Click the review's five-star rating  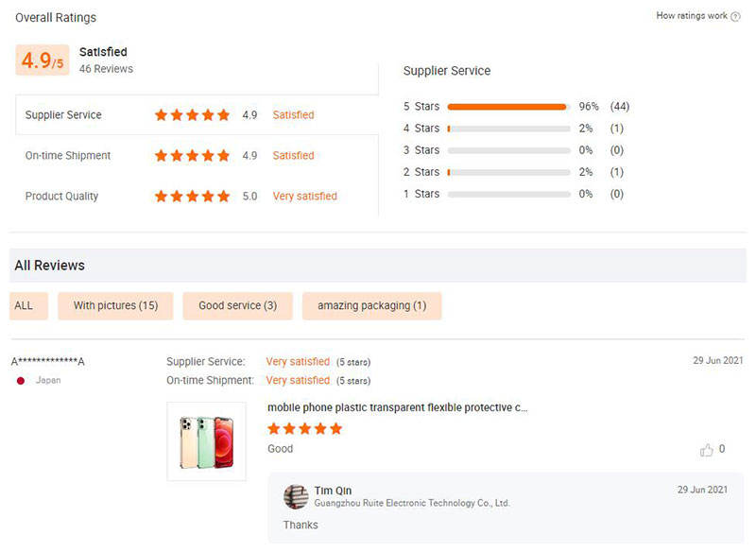(304, 428)
